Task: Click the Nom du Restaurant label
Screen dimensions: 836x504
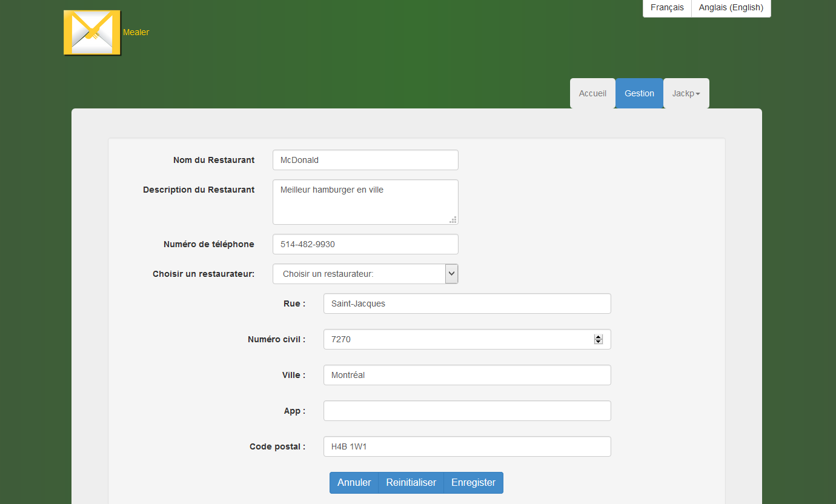Action: [214, 160]
